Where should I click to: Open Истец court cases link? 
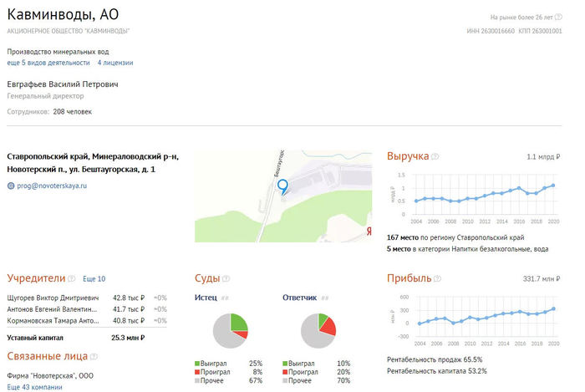pos(206,298)
